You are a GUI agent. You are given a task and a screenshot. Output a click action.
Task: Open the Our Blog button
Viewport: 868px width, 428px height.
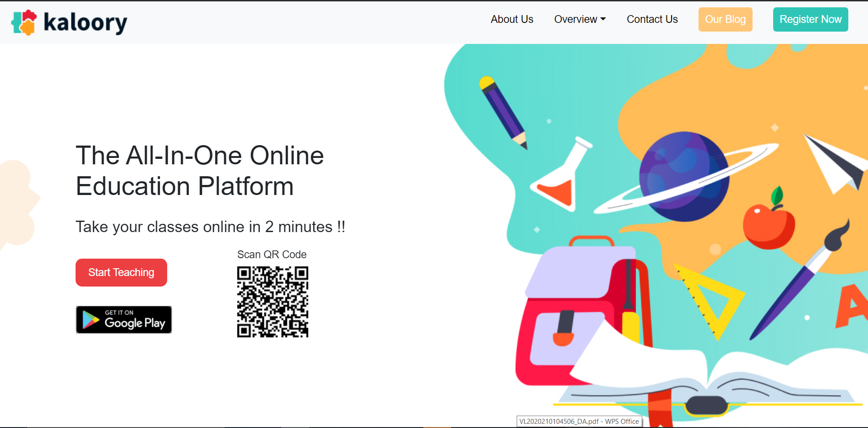(725, 19)
